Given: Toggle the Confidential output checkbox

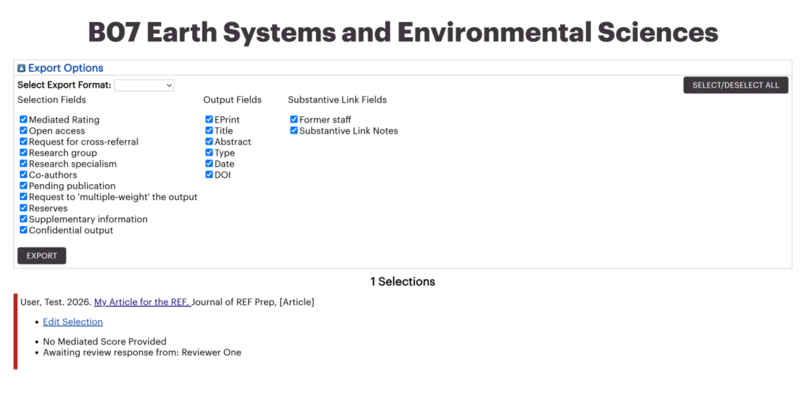Looking at the screenshot, I should pyautogui.click(x=23, y=230).
